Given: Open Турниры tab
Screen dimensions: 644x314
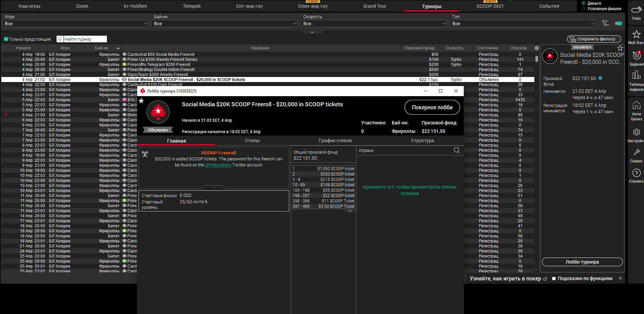Looking at the screenshot, I should click(x=432, y=6).
